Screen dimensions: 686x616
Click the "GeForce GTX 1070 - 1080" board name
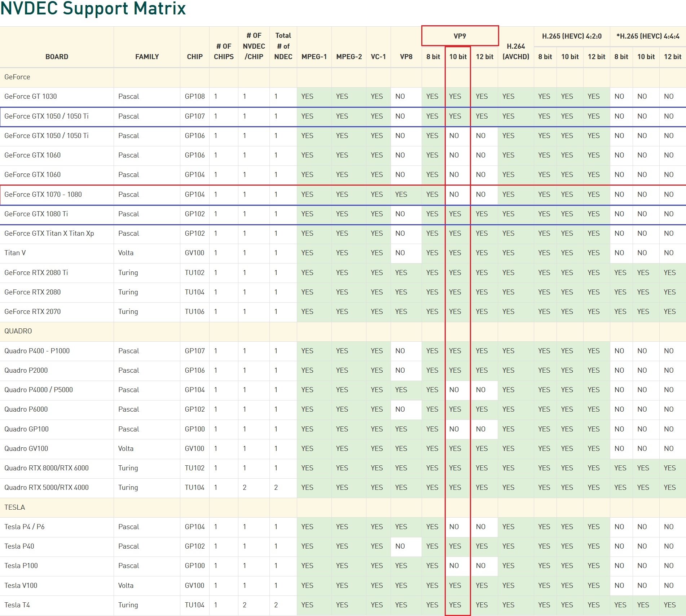pos(43,194)
